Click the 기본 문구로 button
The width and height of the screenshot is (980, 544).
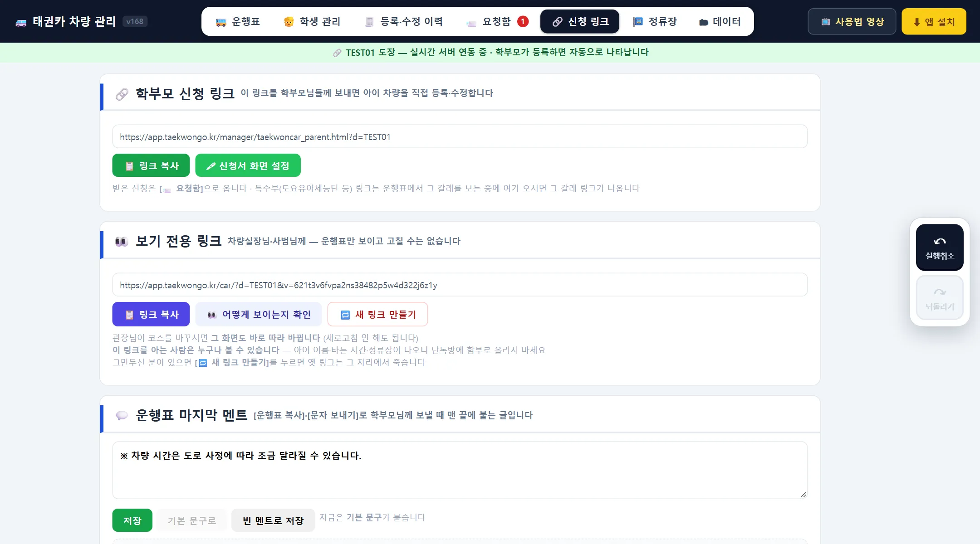coord(192,520)
